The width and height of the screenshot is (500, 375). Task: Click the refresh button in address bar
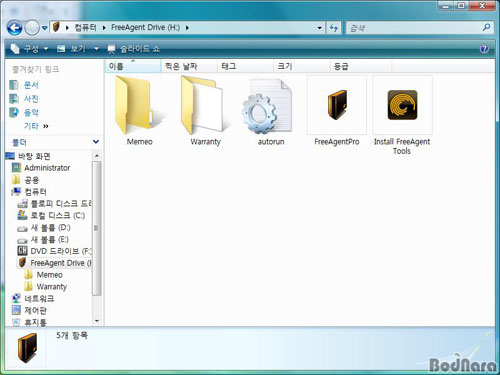point(334,28)
